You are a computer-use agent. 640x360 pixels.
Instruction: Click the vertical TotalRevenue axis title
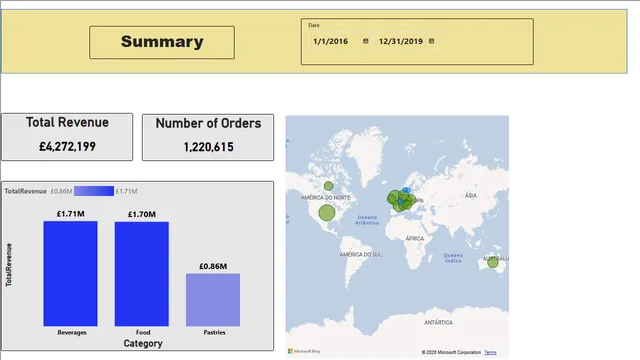(x=9, y=265)
